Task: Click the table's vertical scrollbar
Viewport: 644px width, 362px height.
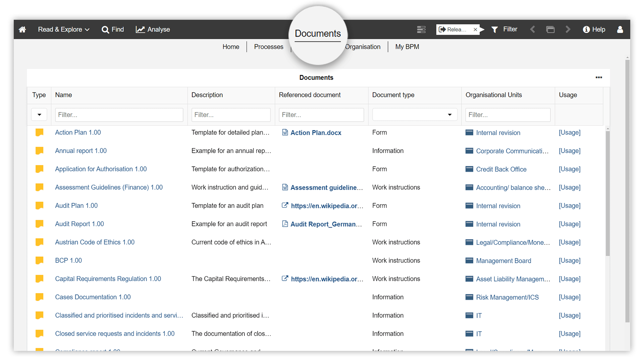Action: [x=607, y=193]
